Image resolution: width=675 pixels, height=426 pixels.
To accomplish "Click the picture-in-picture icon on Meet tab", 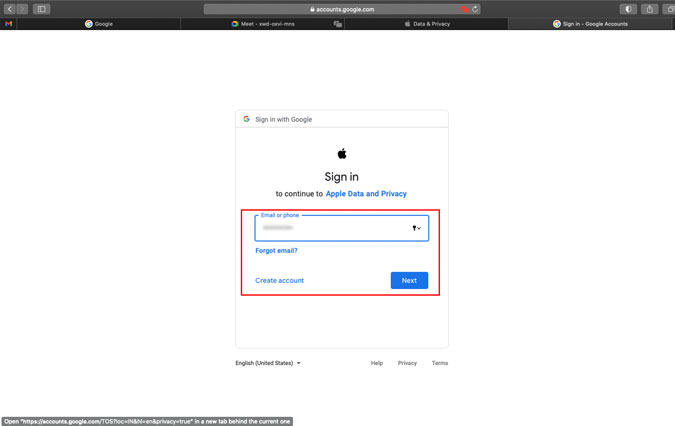I will pos(338,24).
